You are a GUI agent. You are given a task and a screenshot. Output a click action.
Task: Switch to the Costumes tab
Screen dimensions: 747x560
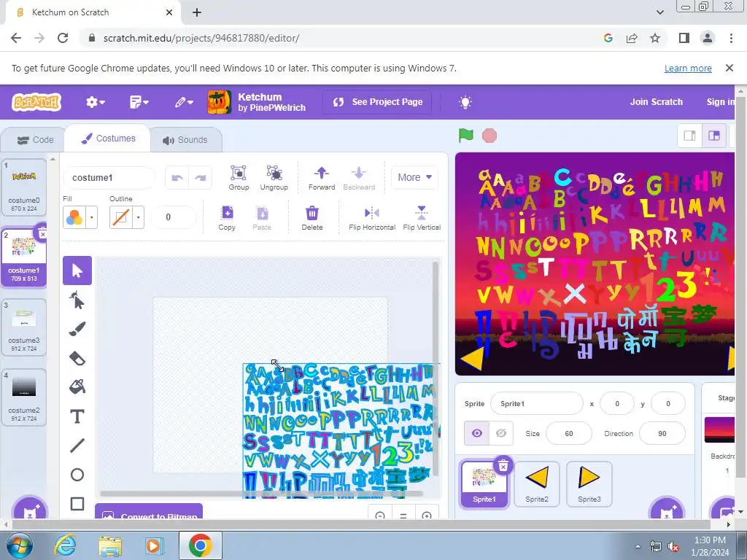tap(108, 139)
